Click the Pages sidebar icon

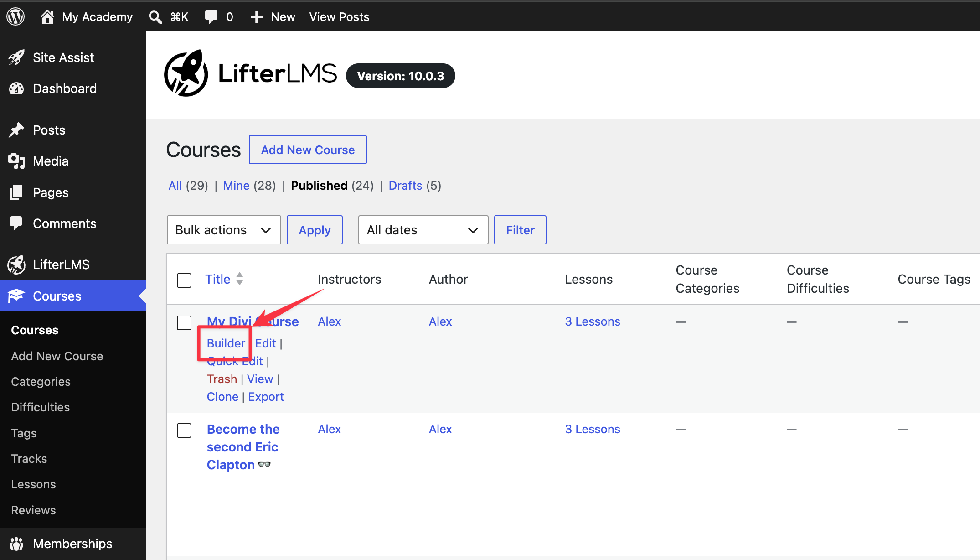[16, 192]
